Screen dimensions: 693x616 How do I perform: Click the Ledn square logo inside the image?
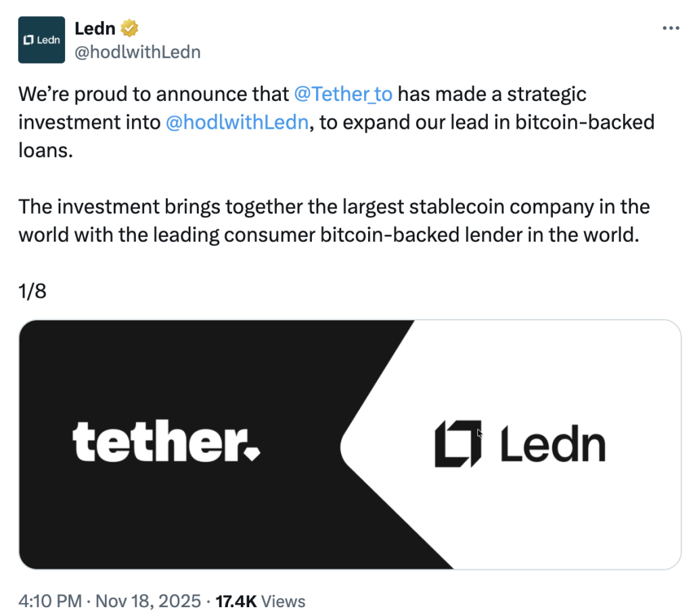[457, 443]
